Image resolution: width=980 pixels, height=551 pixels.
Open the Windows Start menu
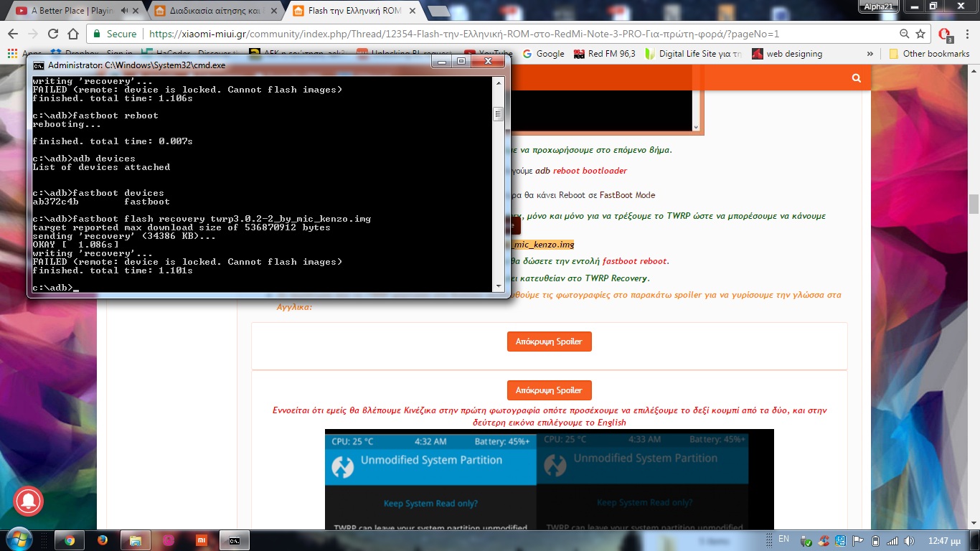17,540
